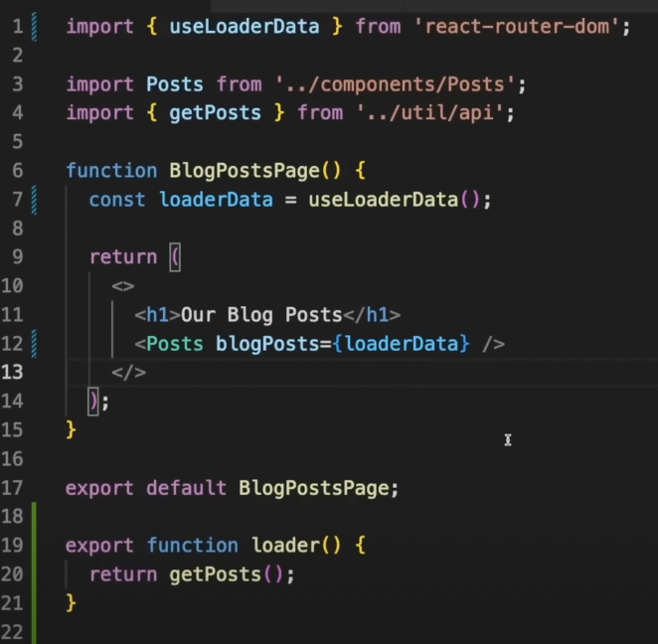
Task: Click the 'loaderData' constant on line 7
Action: pyautogui.click(x=216, y=200)
